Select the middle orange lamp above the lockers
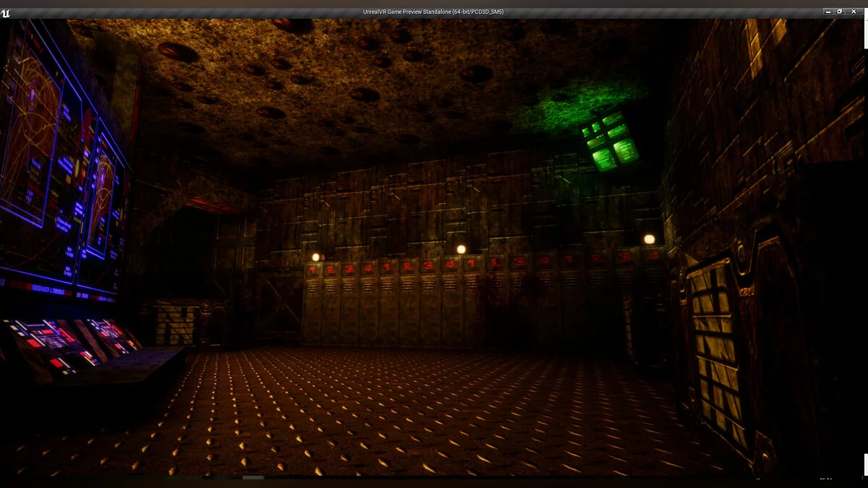This screenshot has height=488, width=868. (461, 249)
